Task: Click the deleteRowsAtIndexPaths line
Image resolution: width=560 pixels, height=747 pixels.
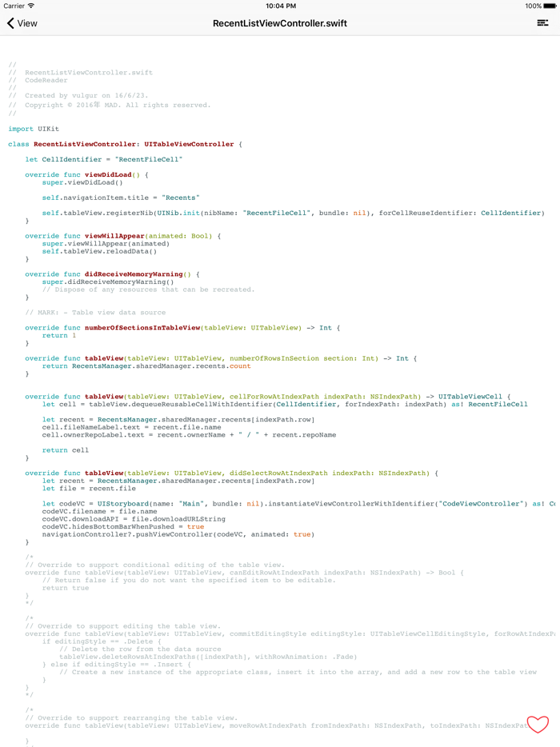Action: click(208, 657)
